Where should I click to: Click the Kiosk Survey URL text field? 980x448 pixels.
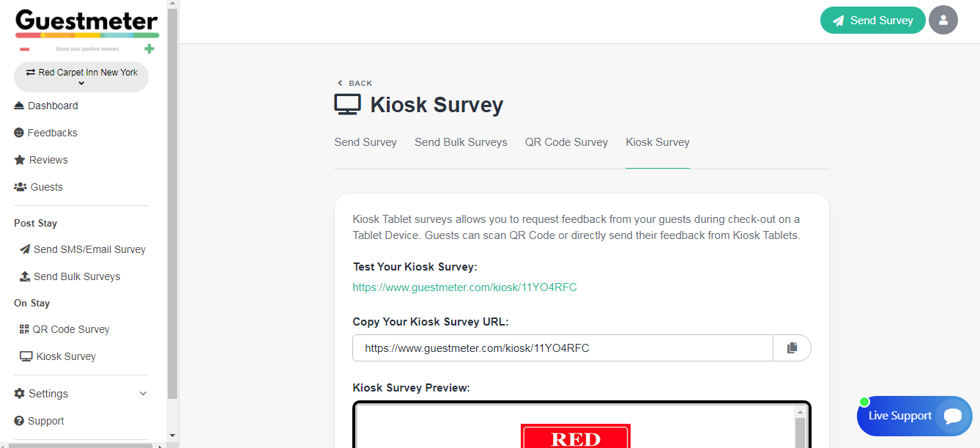pyautogui.click(x=562, y=348)
